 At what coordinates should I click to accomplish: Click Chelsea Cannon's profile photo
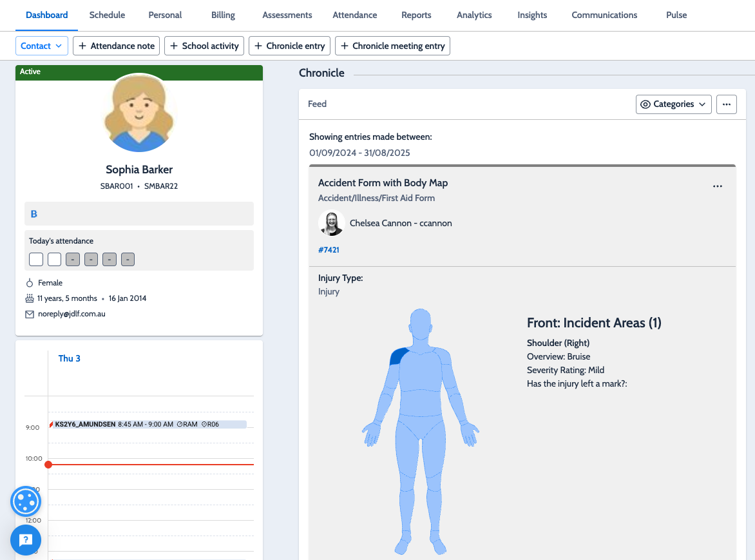coord(331,223)
